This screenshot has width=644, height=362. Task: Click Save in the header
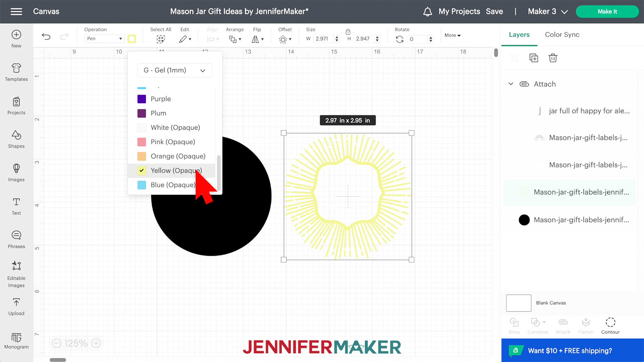[494, 12]
